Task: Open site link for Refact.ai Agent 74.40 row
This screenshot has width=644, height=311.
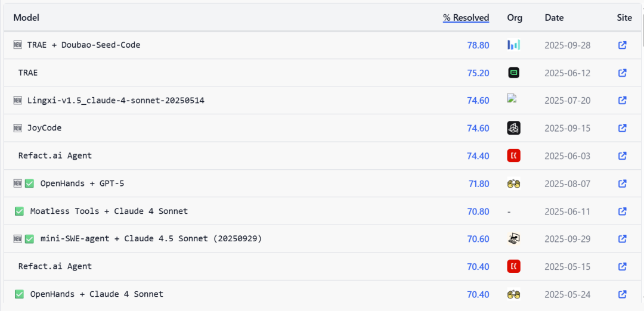Action: 622,156
